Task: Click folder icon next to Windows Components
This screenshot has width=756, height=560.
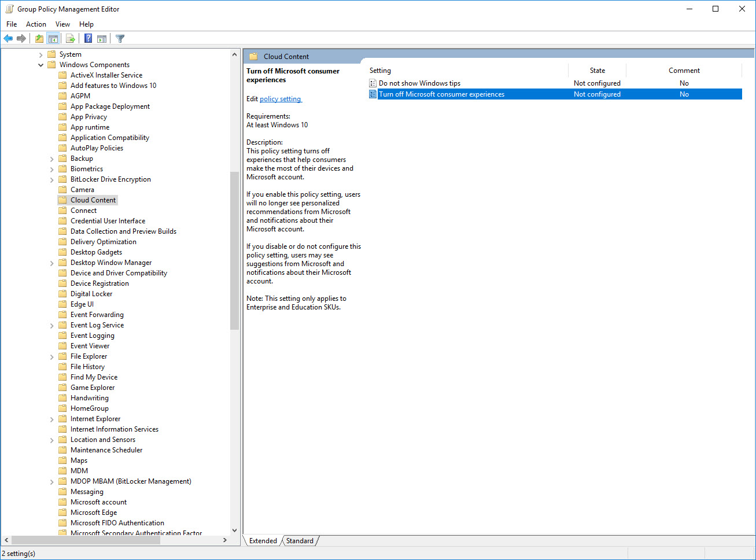Action: pos(51,65)
